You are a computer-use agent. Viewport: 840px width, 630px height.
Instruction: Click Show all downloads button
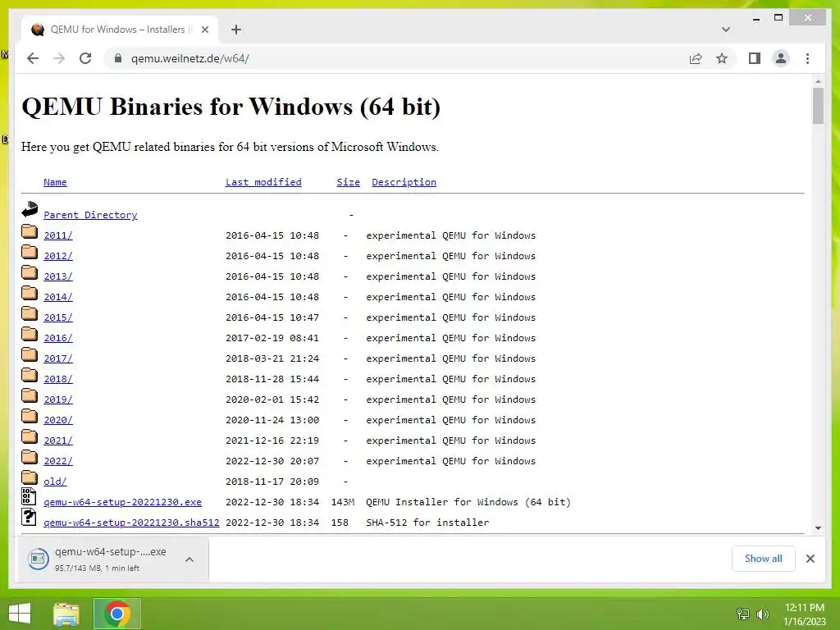pos(764,559)
